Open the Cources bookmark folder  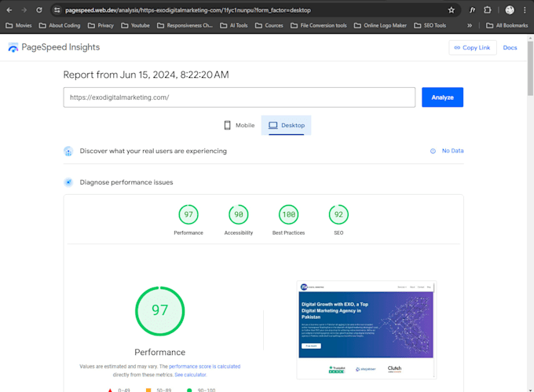[x=269, y=26]
